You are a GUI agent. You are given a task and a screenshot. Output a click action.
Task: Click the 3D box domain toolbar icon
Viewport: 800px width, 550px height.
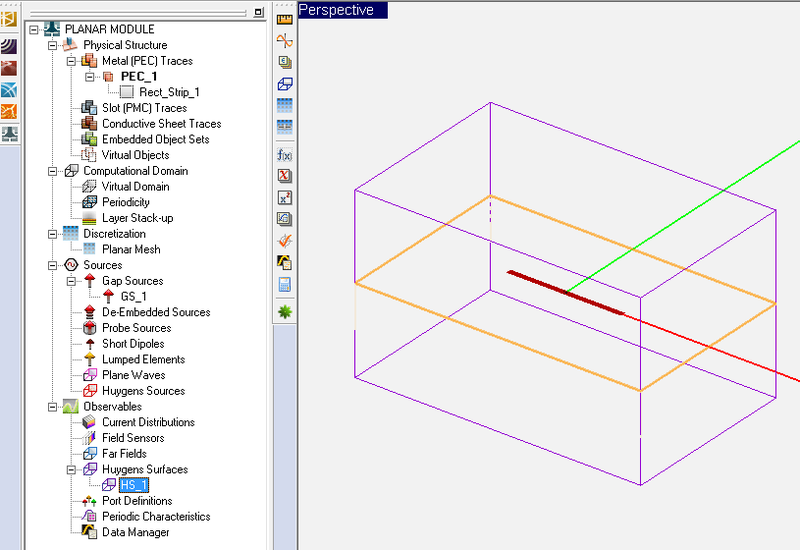[x=284, y=84]
